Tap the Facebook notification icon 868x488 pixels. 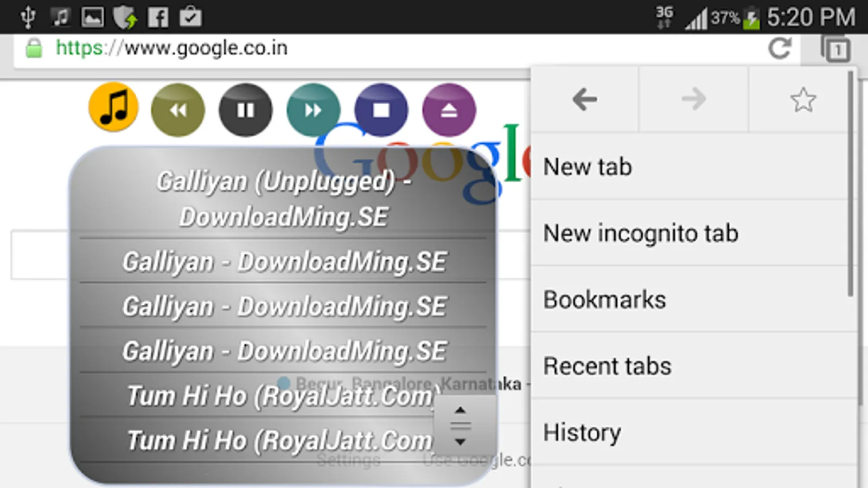tap(158, 17)
